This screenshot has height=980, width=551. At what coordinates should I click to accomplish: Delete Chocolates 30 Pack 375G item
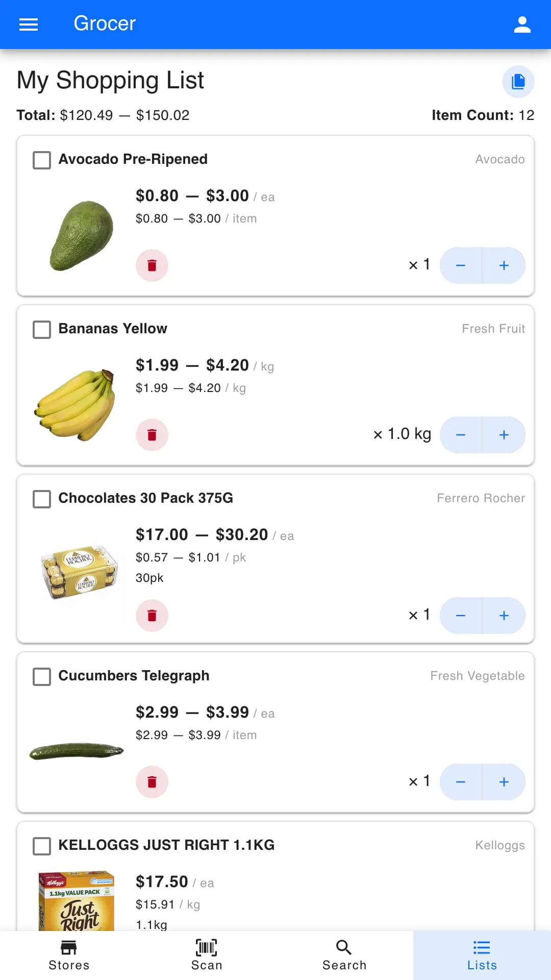click(x=152, y=616)
